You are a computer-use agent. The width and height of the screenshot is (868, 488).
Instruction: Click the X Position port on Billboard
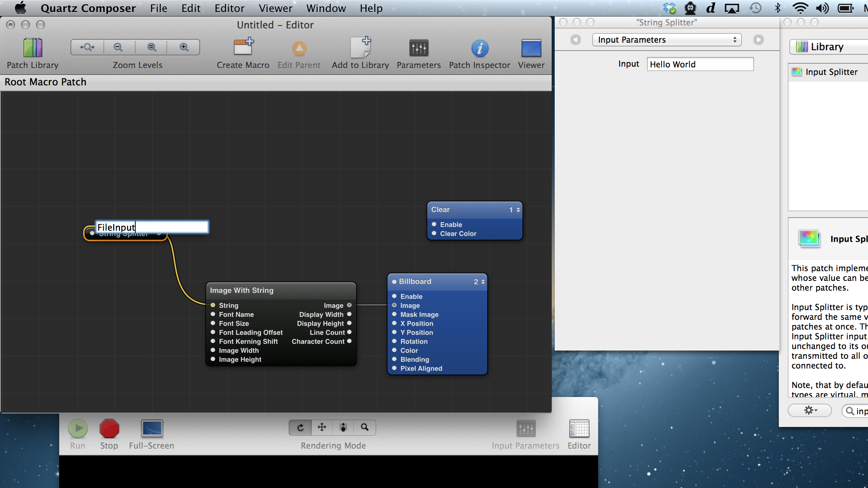click(x=394, y=323)
